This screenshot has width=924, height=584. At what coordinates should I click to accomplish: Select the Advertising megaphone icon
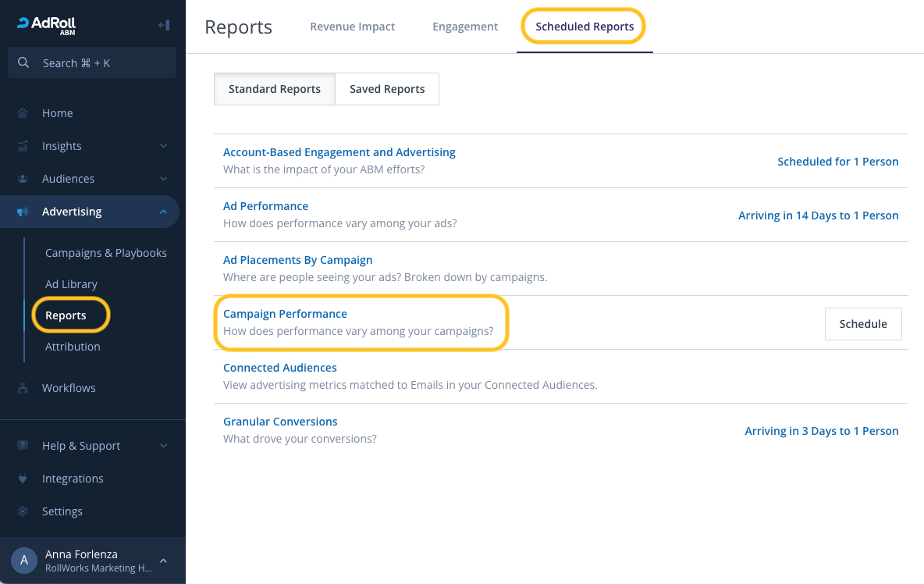pos(22,211)
